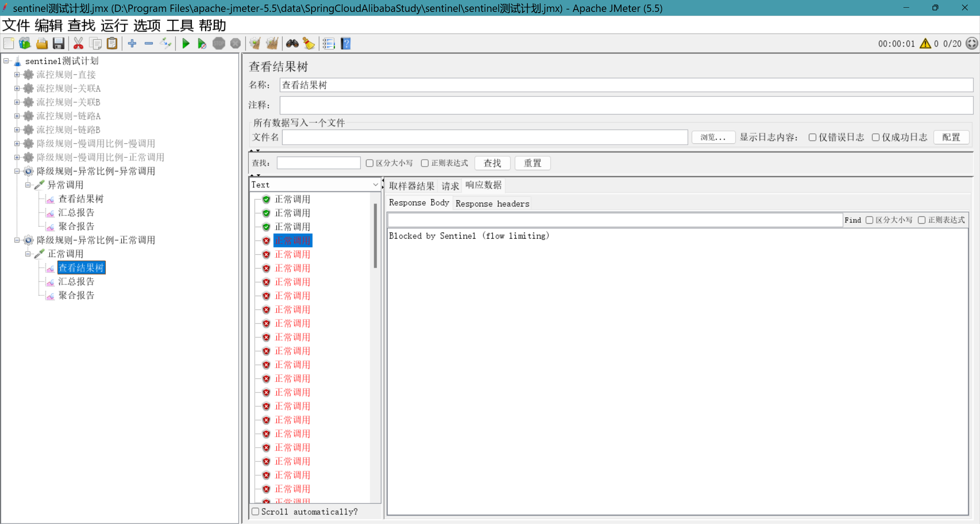Enable the 仅错误日志 checkbox
The image size is (980, 524).
point(812,138)
